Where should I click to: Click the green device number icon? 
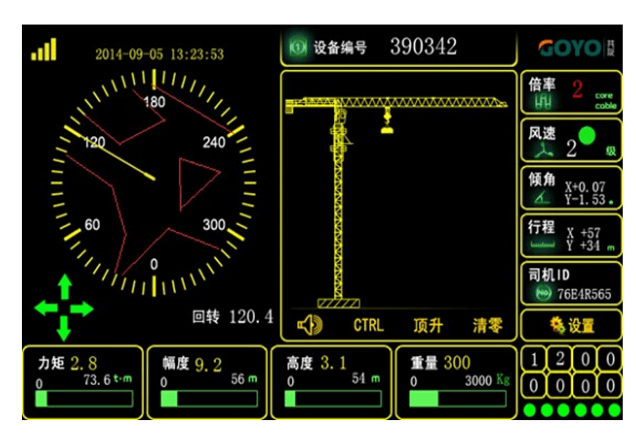(x=298, y=47)
